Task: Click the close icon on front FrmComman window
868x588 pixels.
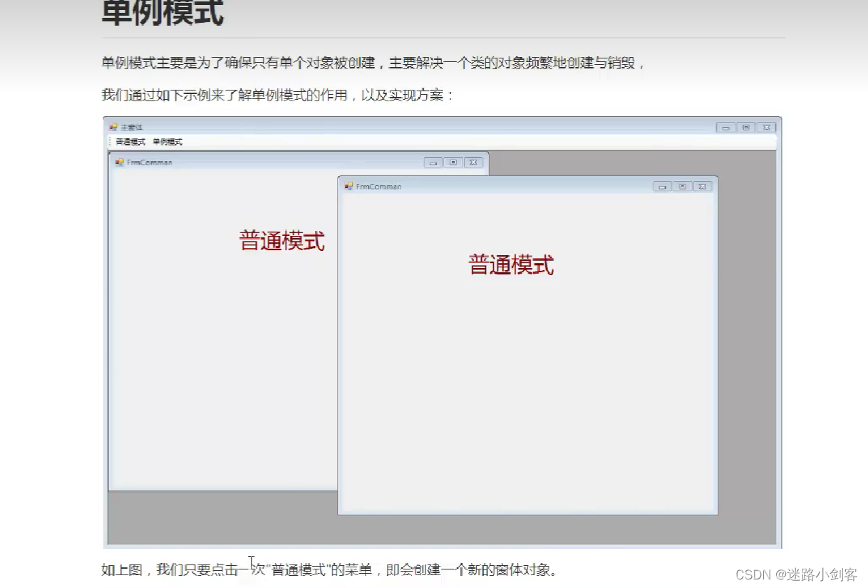Action: tap(702, 186)
